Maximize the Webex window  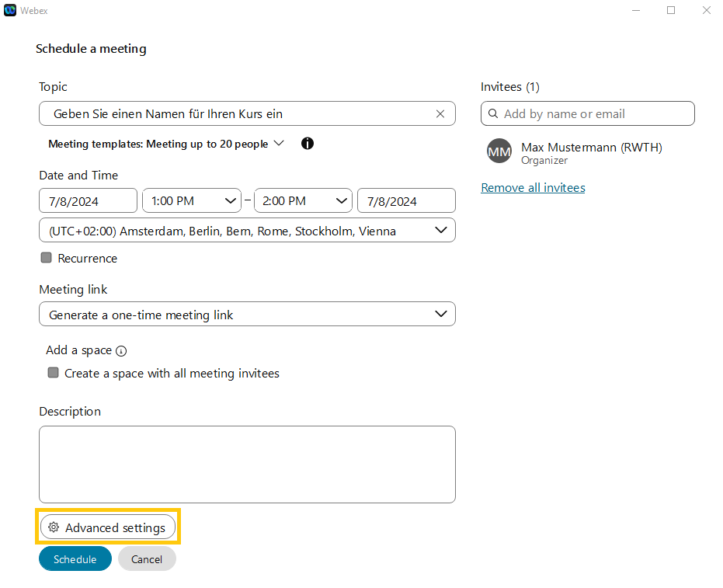(671, 10)
